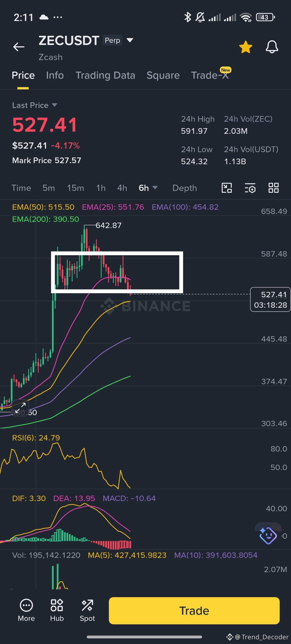Tap the Binance home gesture bar
The height and width of the screenshot is (644, 291).
coord(144,637)
